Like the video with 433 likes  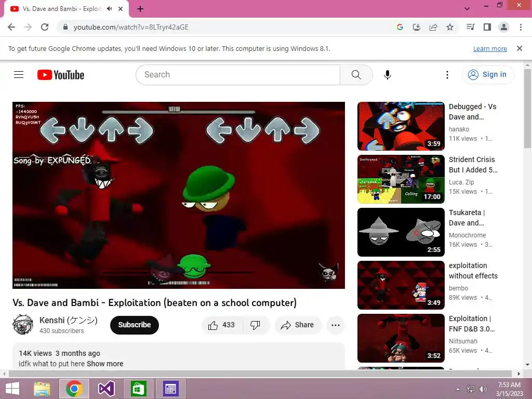pos(222,325)
